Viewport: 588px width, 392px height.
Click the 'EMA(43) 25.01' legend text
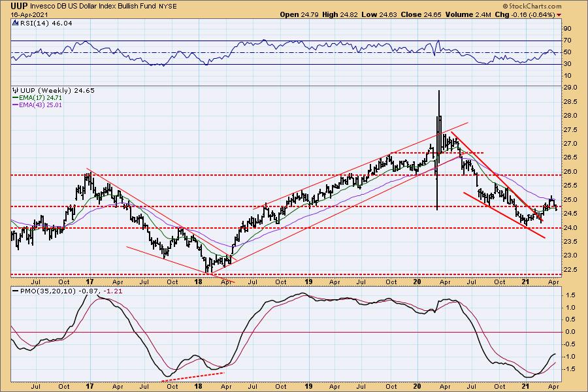(41, 105)
